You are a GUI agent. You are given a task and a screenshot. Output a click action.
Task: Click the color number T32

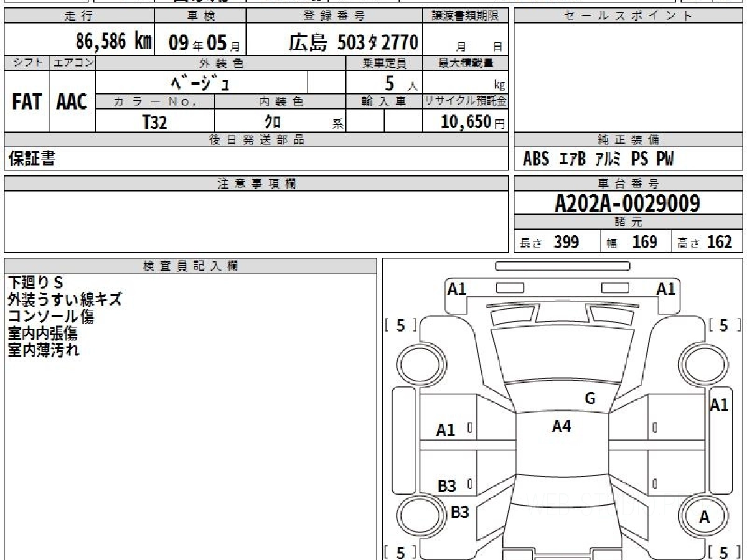pyautogui.click(x=154, y=122)
